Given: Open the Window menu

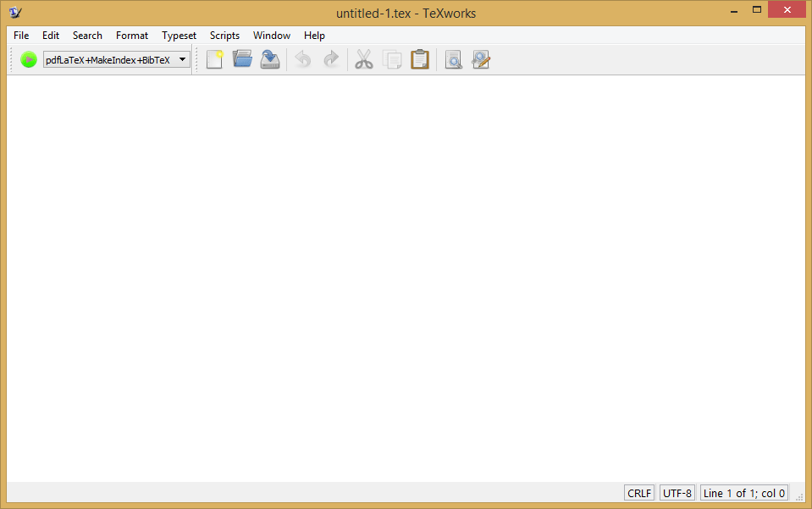Looking at the screenshot, I should point(272,36).
